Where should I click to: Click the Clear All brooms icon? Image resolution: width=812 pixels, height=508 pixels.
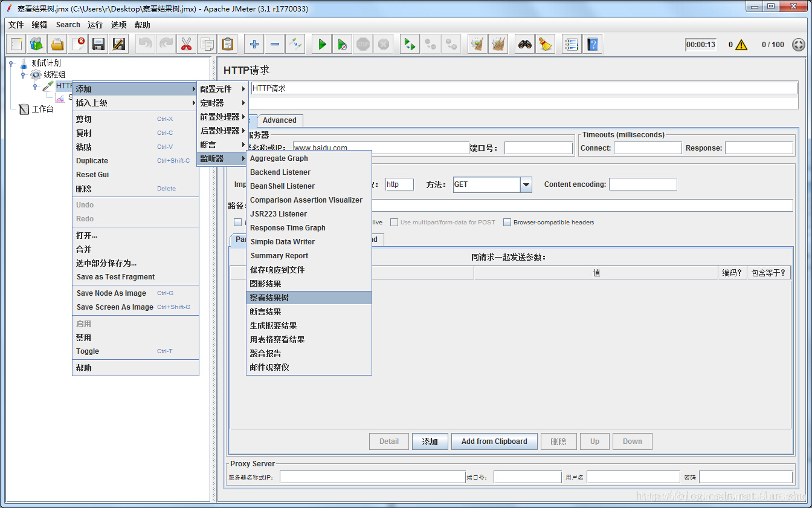click(x=498, y=44)
